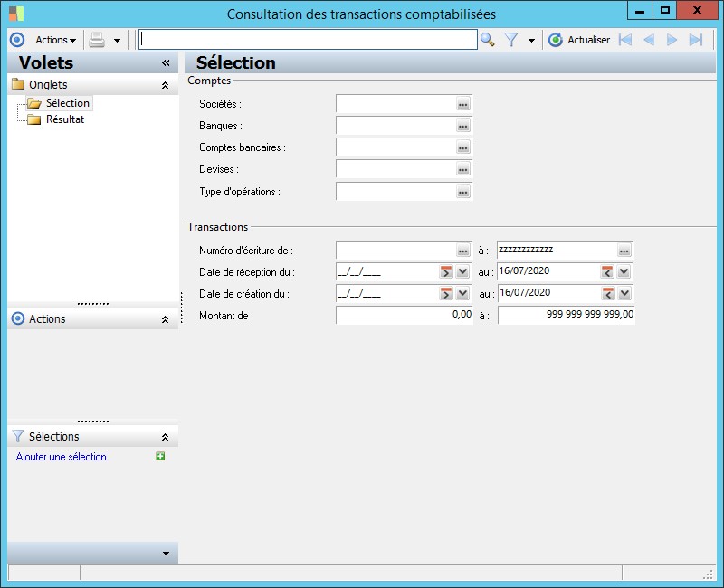Open Comptes bancaires lookup ellipsis button
This screenshot has width=724, height=588.
(463, 148)
